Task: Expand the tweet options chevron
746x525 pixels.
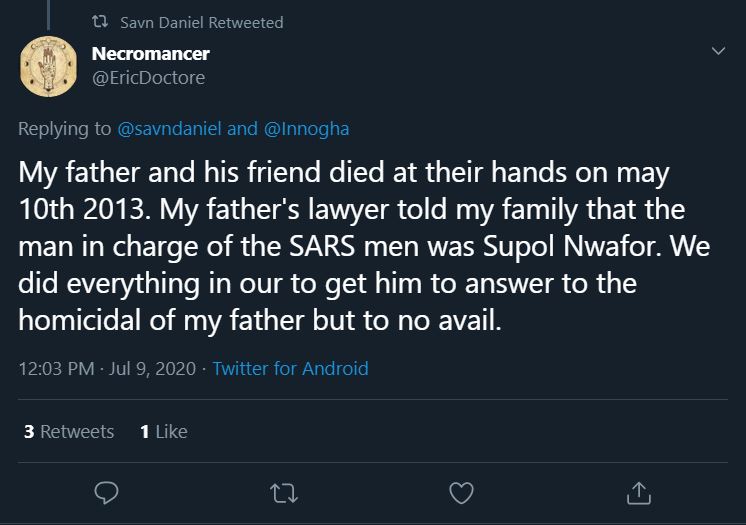Action: click(718, 50)
